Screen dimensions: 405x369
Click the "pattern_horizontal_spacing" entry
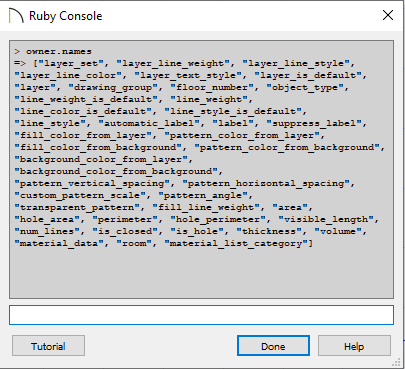tap(266, 184)
